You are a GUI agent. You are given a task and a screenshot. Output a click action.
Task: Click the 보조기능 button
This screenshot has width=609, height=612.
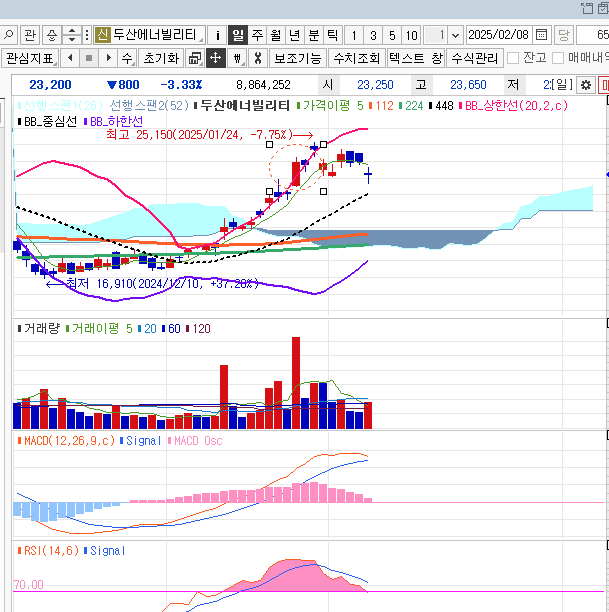(x=298, y=58)
